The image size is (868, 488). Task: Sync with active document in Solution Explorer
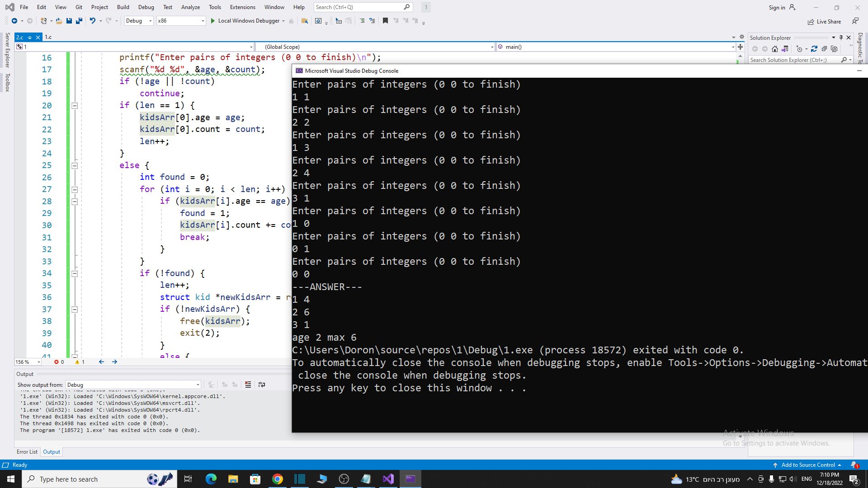point(814,49)
